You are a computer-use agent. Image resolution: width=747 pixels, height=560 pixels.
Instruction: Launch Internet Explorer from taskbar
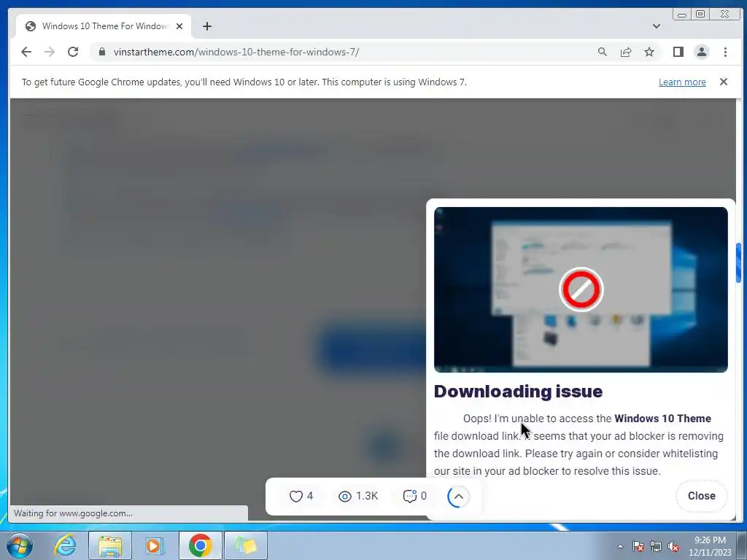click(x=64, y=545)
